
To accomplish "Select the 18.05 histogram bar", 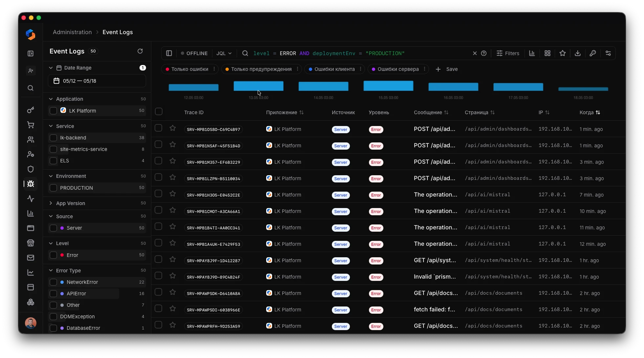I will (x=583, y=89).
